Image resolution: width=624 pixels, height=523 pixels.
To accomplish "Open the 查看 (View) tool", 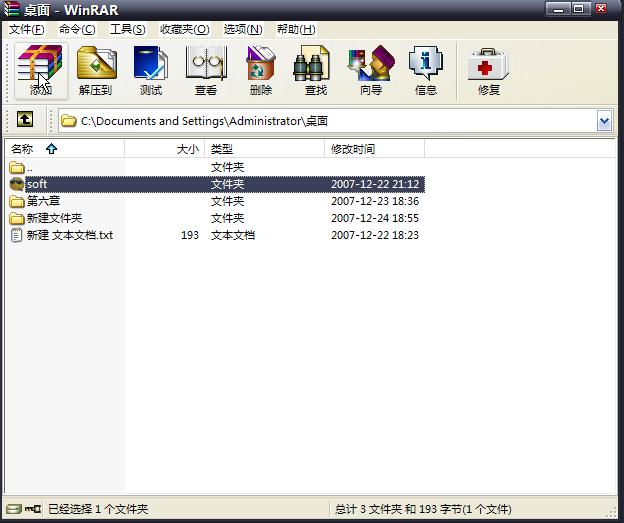I will pos(206,71).
